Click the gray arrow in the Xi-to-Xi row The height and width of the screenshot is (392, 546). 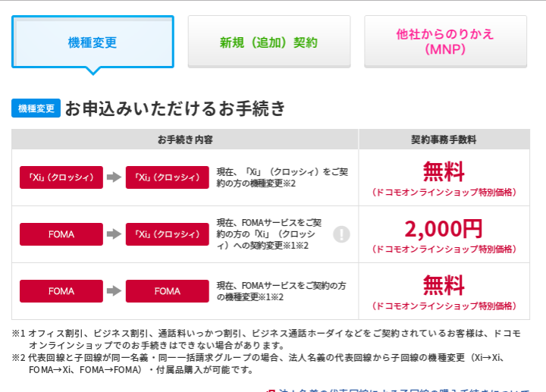coord(114,177)
